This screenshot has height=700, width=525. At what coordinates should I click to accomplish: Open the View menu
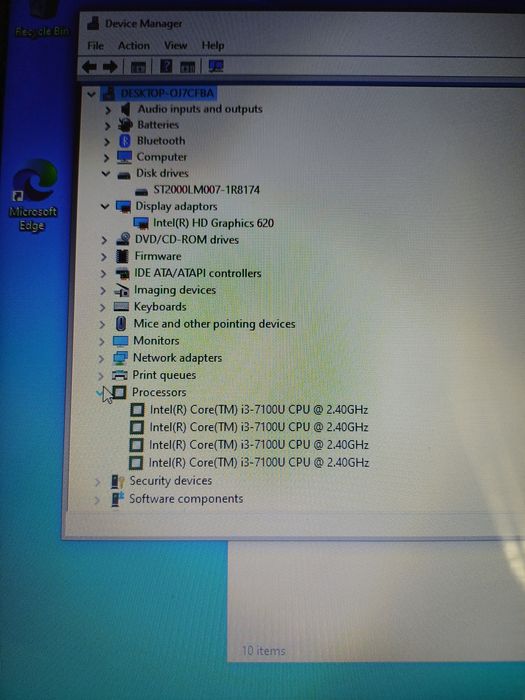point(175,46)
